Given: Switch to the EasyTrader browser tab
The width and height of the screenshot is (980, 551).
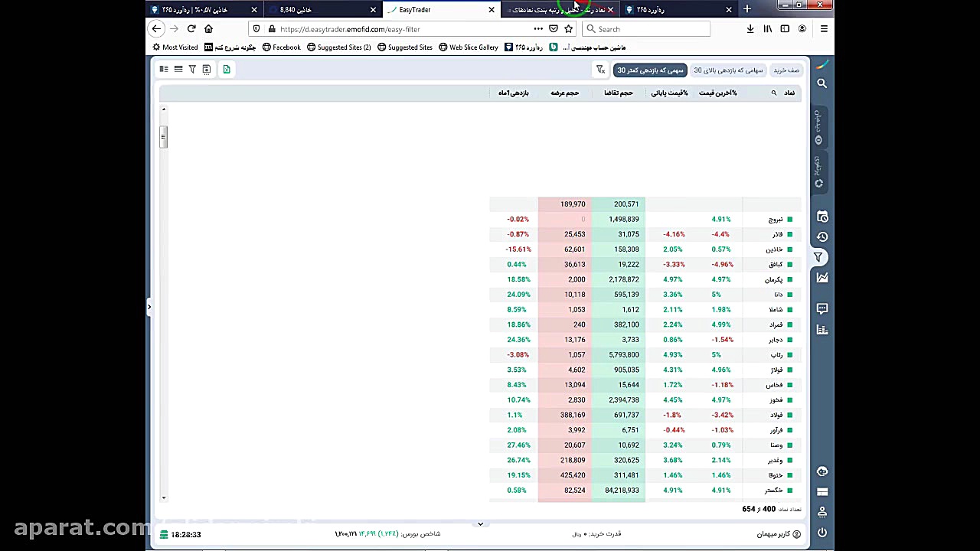Looking at the screenshot, I should click(x=443, y=10).
